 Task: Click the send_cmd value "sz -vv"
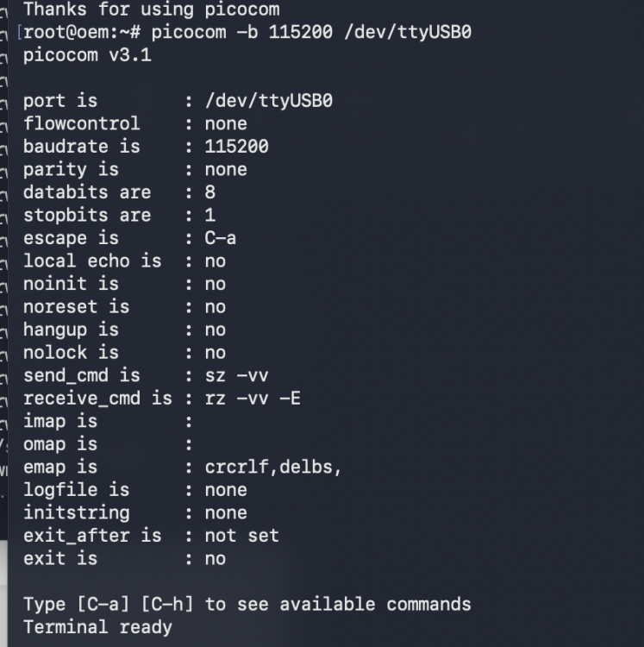(236, 375)
